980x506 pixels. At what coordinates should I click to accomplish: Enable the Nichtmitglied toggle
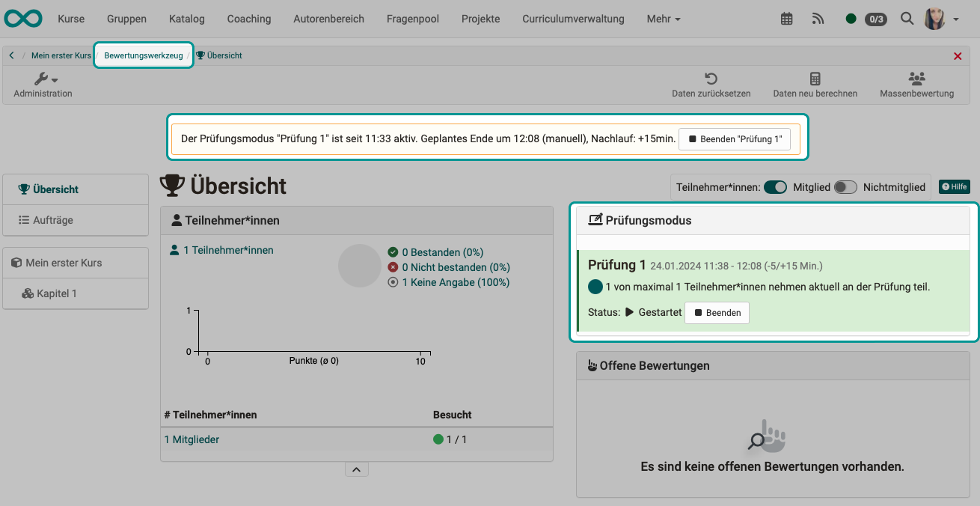(x=846, y=187)
